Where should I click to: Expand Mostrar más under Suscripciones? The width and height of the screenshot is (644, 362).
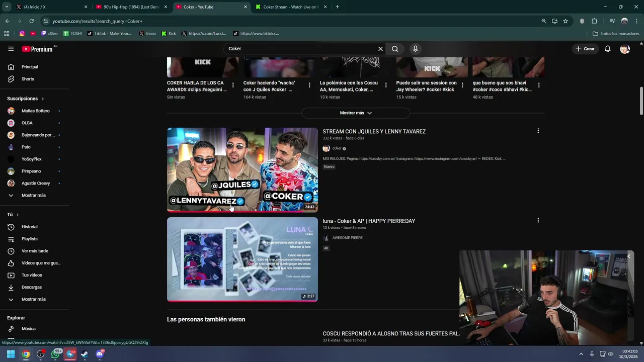tap(34, 195)
